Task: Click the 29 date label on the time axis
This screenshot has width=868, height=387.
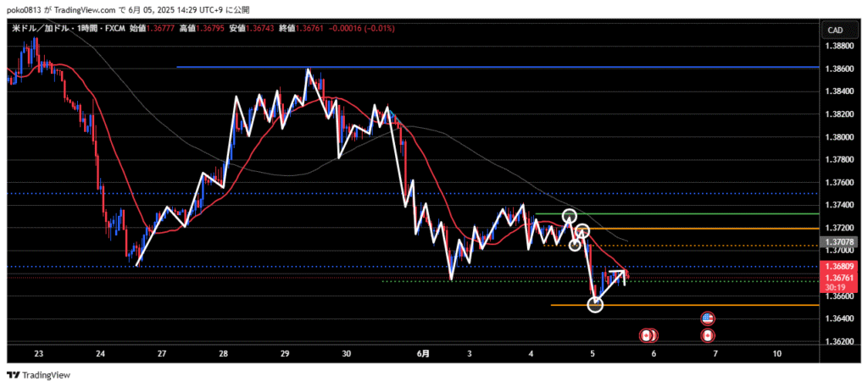Action: pyautogui.click(x=285, y=353)
